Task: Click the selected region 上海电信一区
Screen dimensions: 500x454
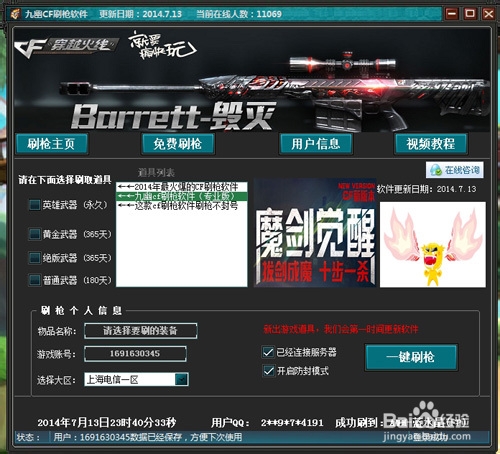Action: click(112, 379)
